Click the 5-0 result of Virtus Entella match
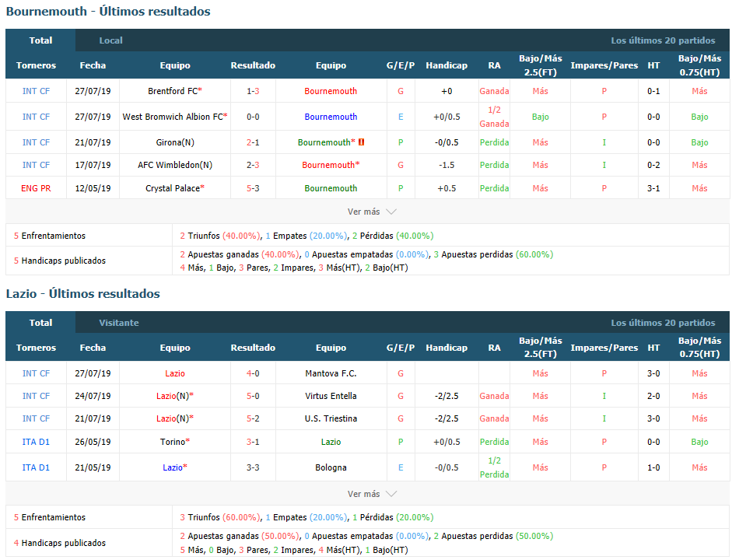This screenshot has width=732, height=560. tap(253, 396)
